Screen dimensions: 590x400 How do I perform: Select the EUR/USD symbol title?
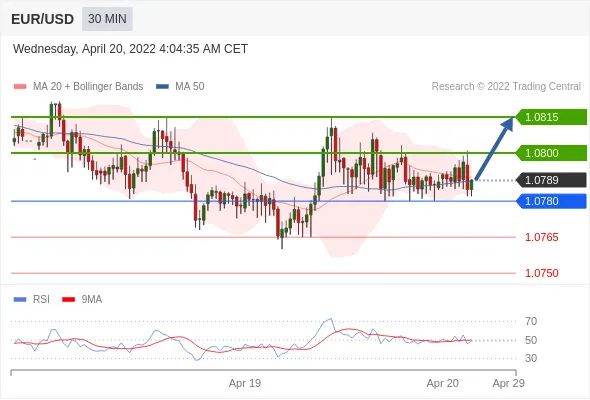[43, 19]
